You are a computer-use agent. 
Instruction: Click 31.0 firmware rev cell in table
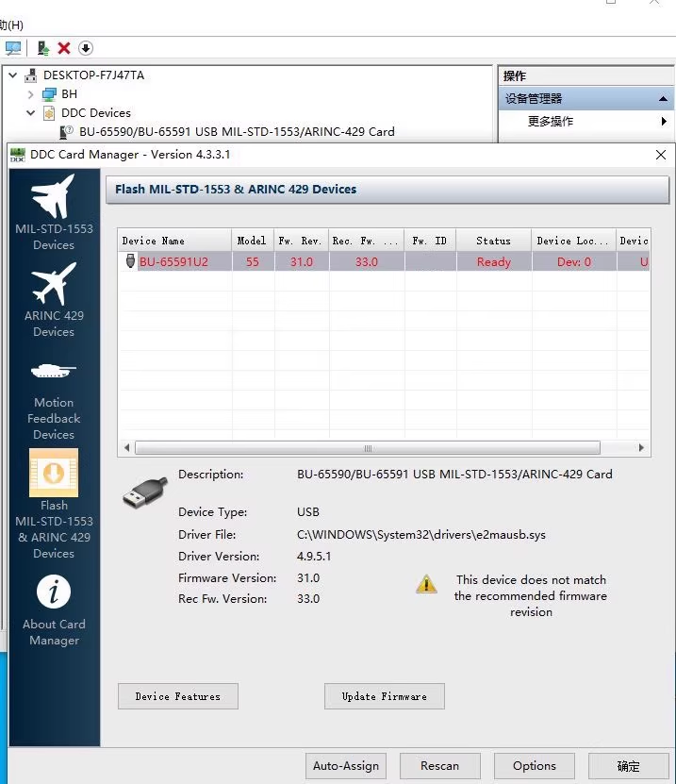pos(302,261)
